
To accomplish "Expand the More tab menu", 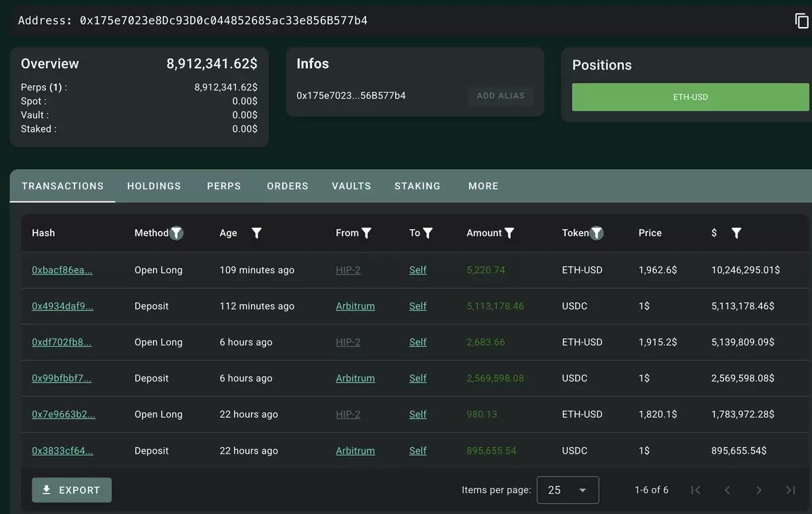I will [x=483, y=186].
